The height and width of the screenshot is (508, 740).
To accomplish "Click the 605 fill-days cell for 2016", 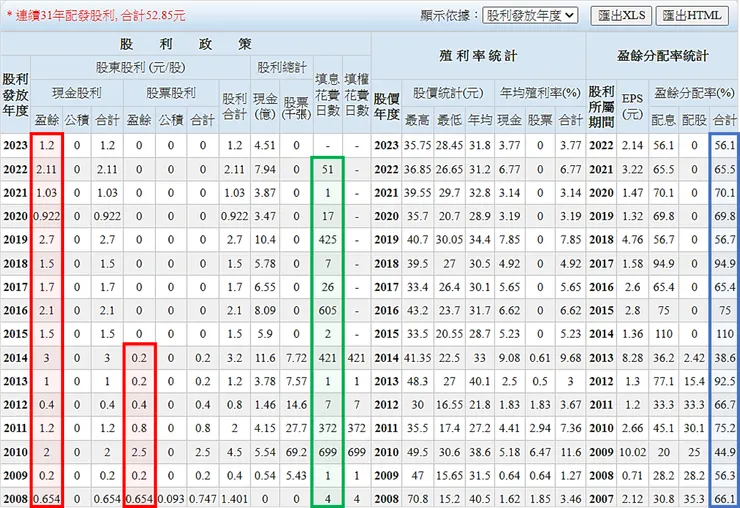I will tap(328, 310).
